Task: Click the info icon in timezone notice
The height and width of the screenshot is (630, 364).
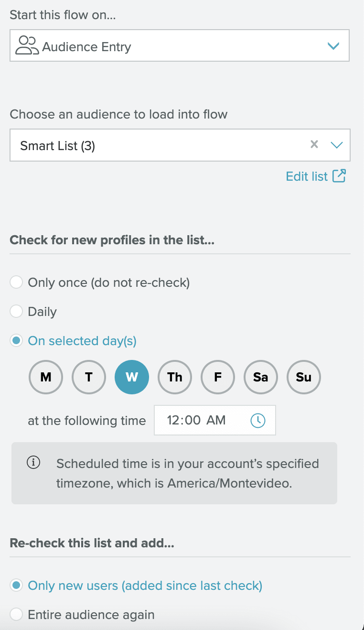Action: [33, 463]
